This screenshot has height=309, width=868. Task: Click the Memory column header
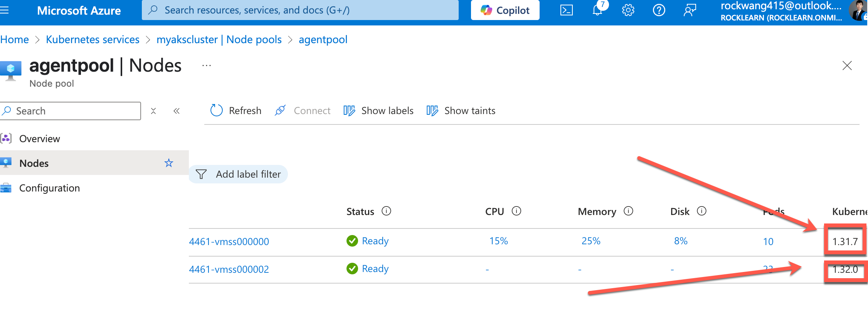[x=597, y=212]
